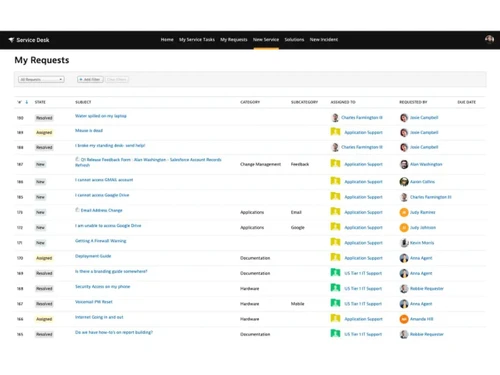Click the Alan Washington avatar
Screen dimensions: 500x375
pos(404,164)
